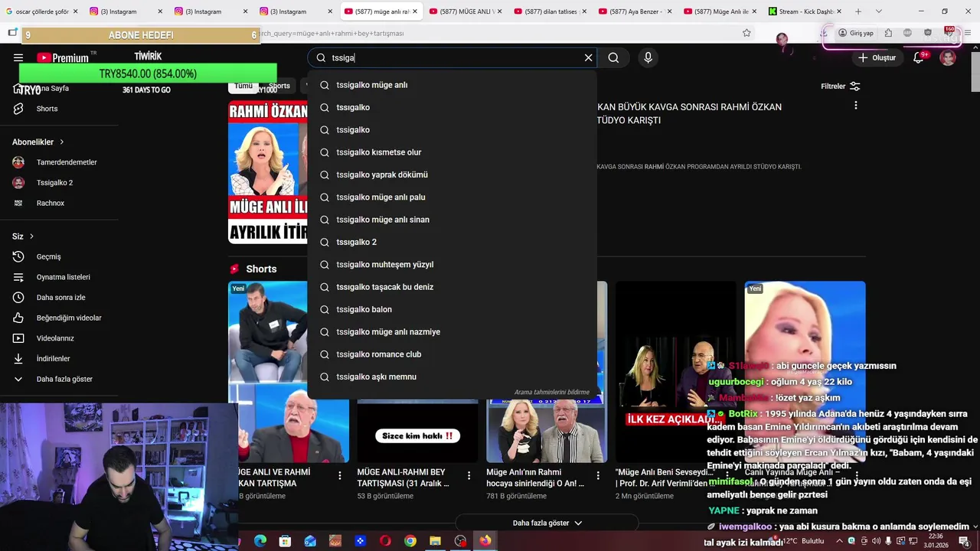Viewport: 980px width, 551px height.
Task: Open Firefox downloads arrow icon
Action: tap(823, 33)
